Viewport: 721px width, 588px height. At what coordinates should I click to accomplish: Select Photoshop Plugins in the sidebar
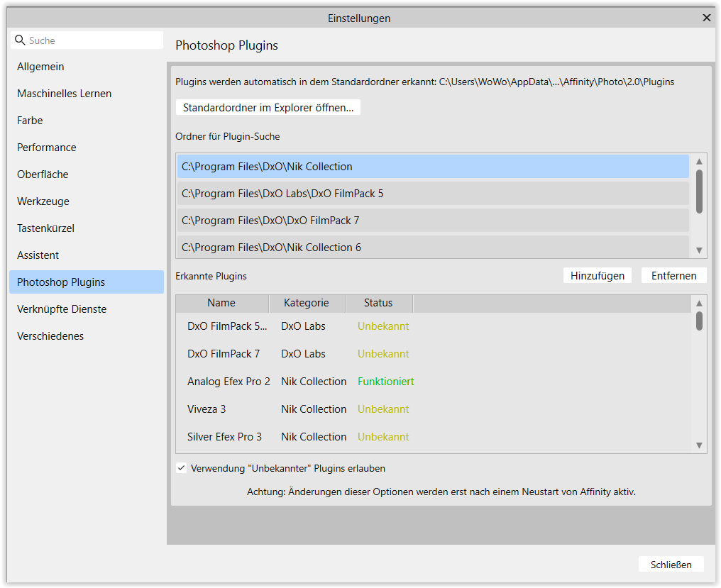pyautogui.click(x=87, y=282)
